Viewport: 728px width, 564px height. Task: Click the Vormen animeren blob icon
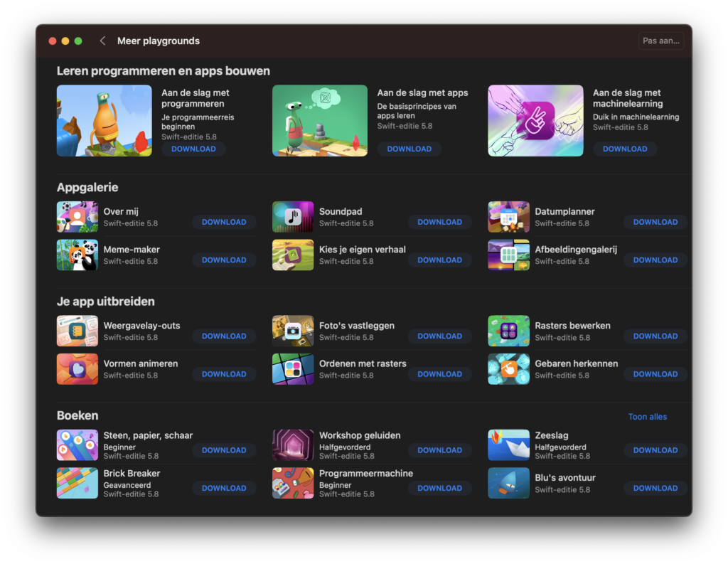77,369
